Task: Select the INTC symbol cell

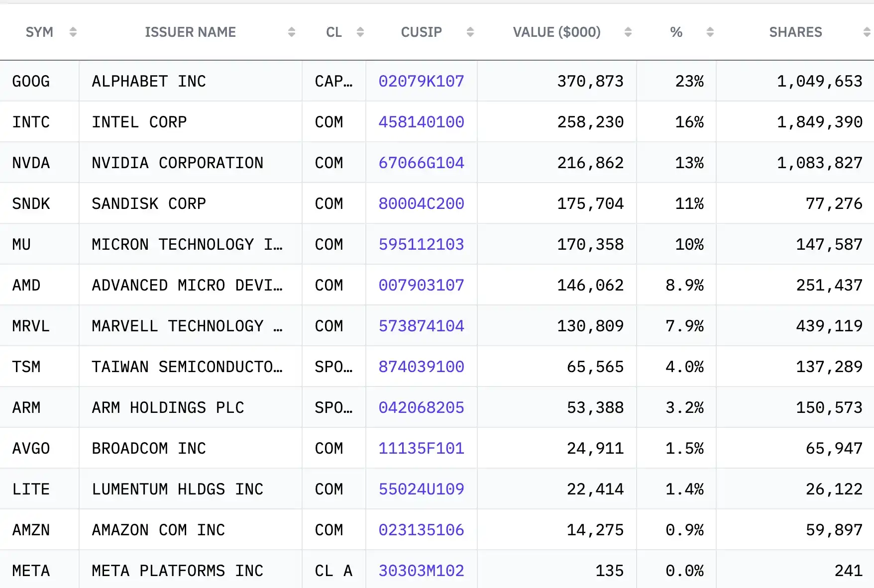Action: [x=39, y=122]
